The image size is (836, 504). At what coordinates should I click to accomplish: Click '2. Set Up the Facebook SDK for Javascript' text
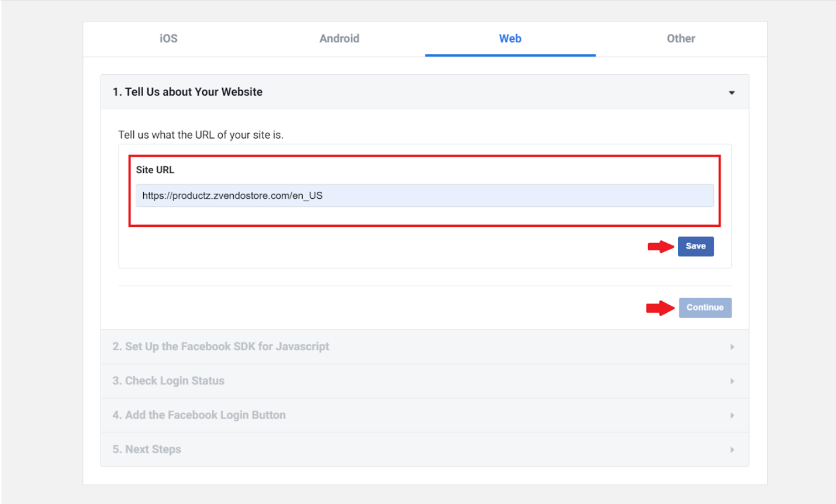click(221, 346)
